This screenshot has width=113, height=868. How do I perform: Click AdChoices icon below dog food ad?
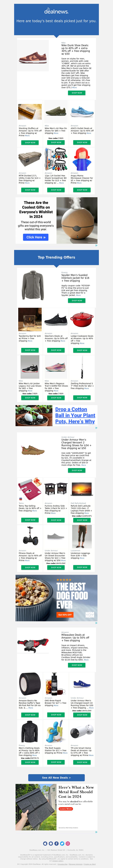click(x=96, y=623)
